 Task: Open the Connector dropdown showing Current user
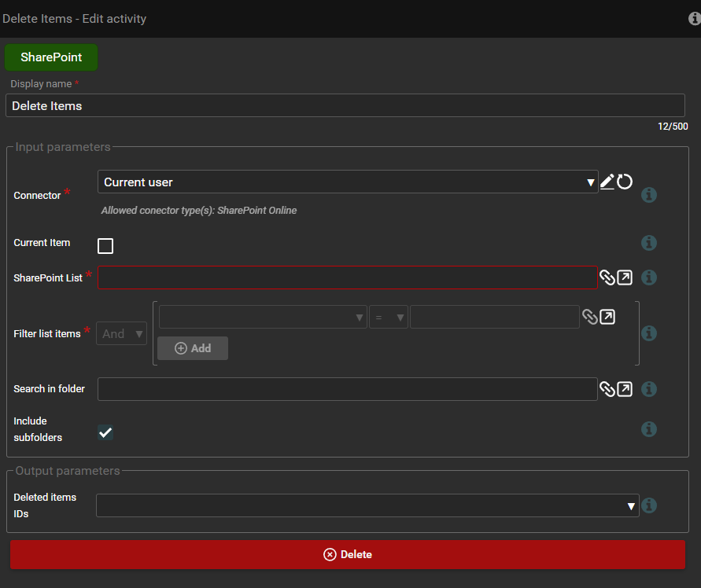348,182
